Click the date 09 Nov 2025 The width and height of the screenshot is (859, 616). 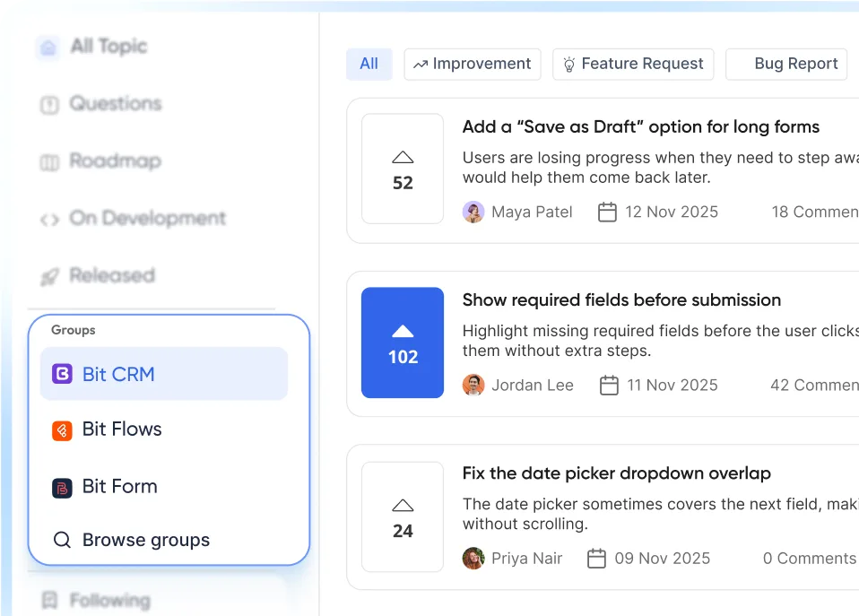click(663, 559)
